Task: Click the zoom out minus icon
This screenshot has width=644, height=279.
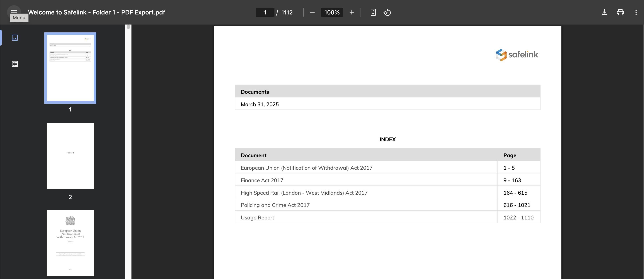Action: coord(312,12)
